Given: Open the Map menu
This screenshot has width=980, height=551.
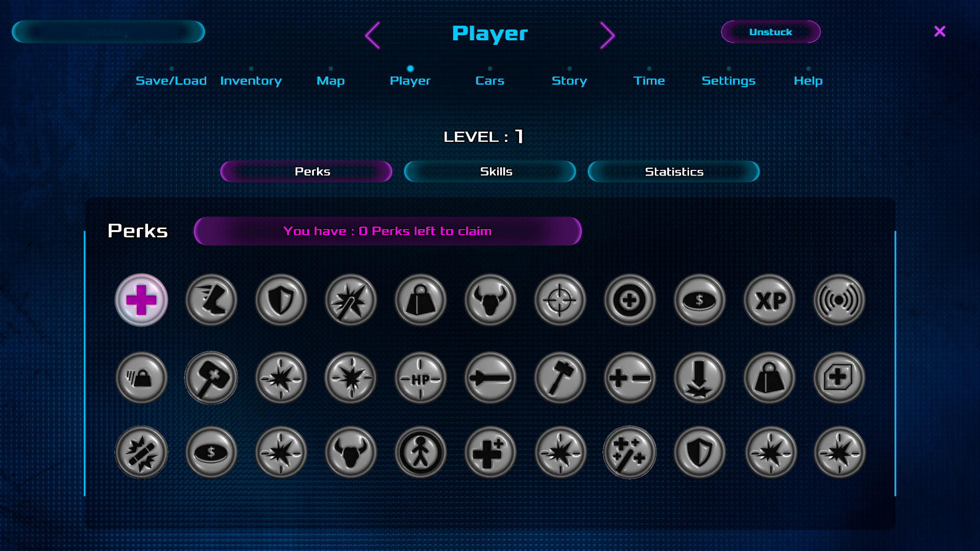Looking at the screenshot, I should tap(330, 80).
